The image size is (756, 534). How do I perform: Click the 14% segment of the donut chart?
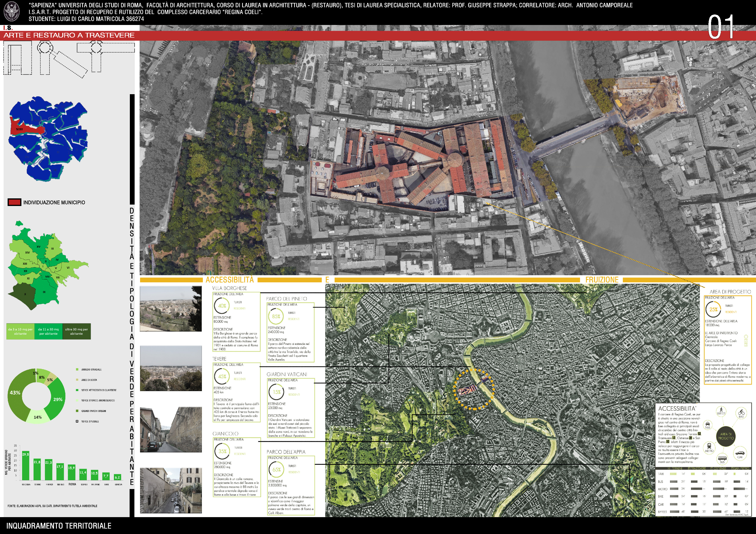[x=38, y=416]
